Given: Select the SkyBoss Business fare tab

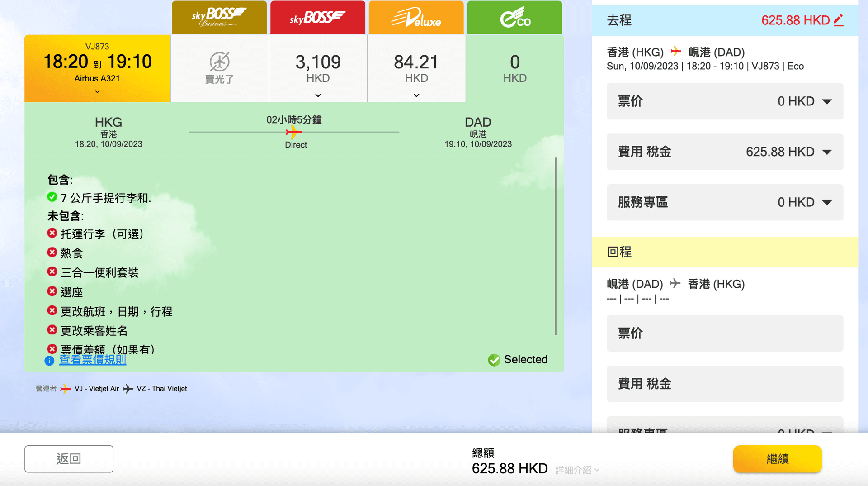Looking at the screenshot, I should 219,17.
